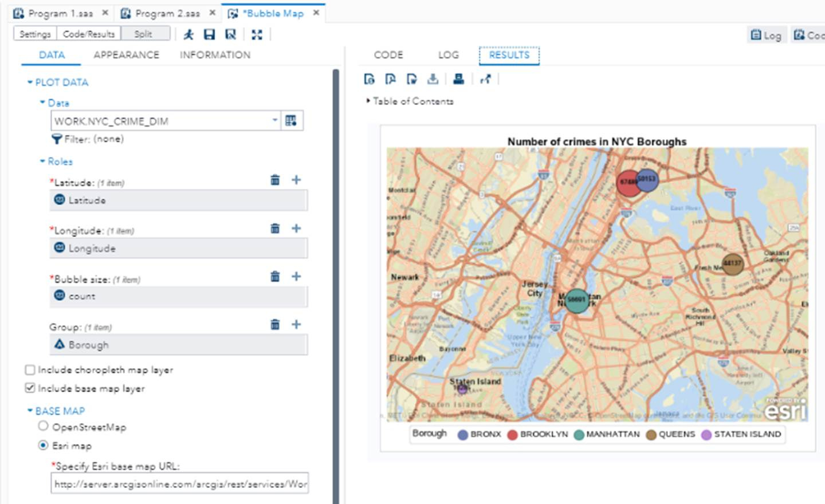Image resolution: width=825 pixels, height=504 pixels.
Task: Select the Latitude column item in the role box
Action: [179, 200]
